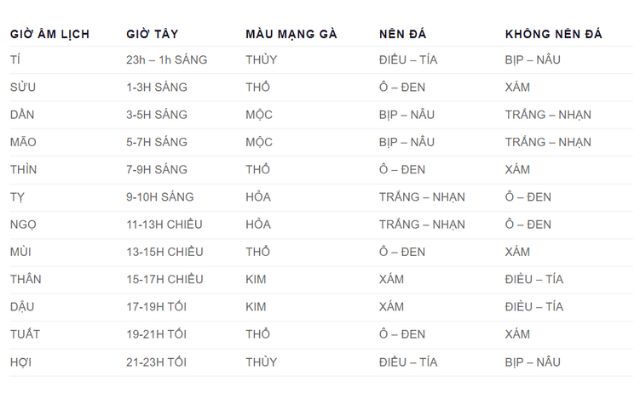The width and height of the screenshot is (640, 400).
Task: Select the NGỌ row label
Action: [x=23, y=224]
